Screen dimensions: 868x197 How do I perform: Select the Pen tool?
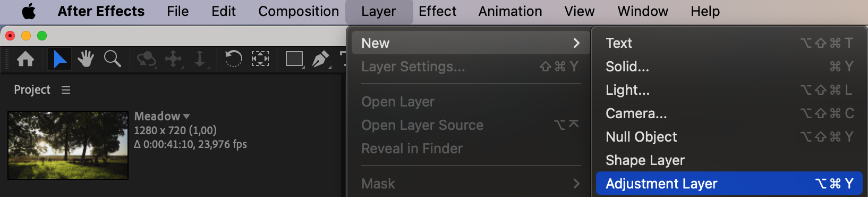point(321,59)
